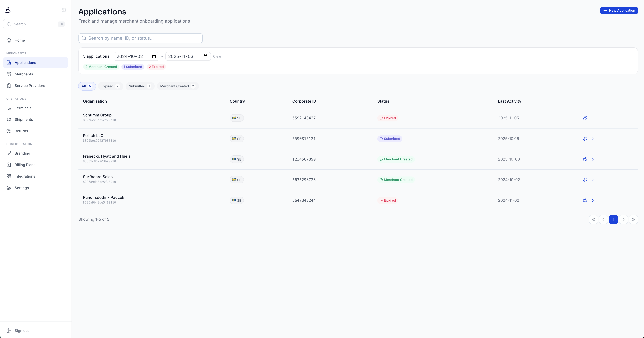Open the end date calendar picker
Image resolution: width=644 pixels, height=338 pixels.
click(x=205, y=56)
